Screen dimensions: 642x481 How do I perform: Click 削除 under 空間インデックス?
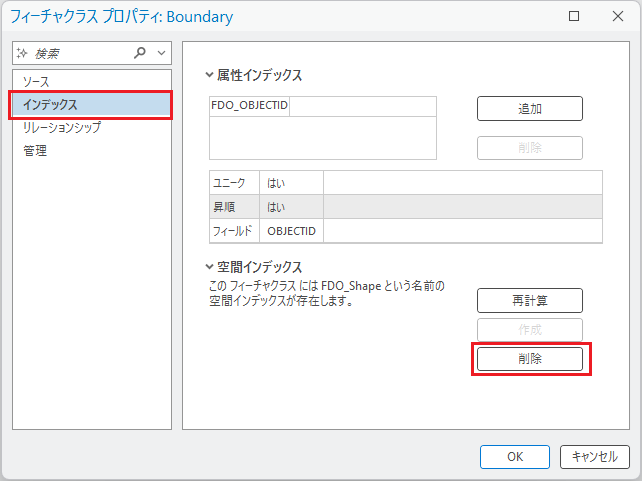[x=529, y=359]
